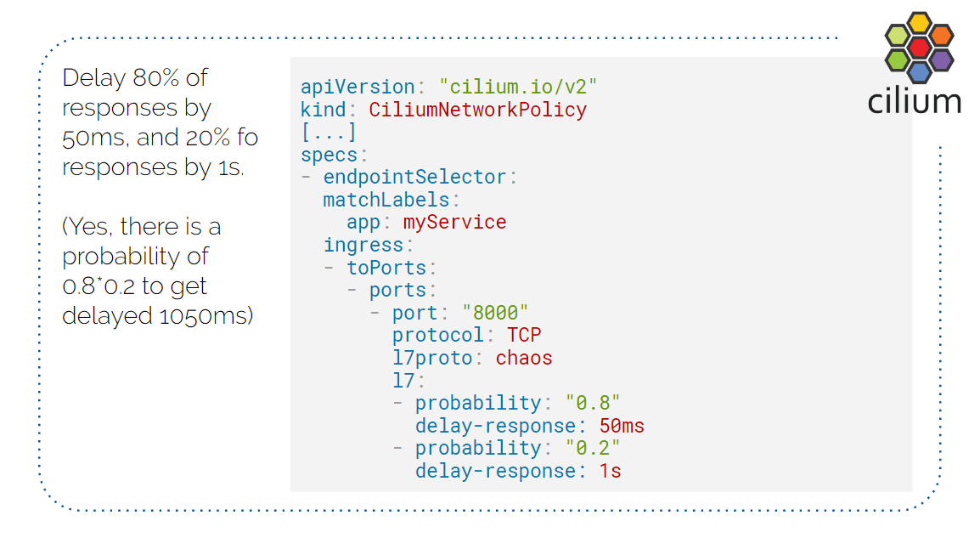The image size is (980, 549).
Task: Click the yellow hexagon in the Cilium logo
Action: (x=919, y=24)
